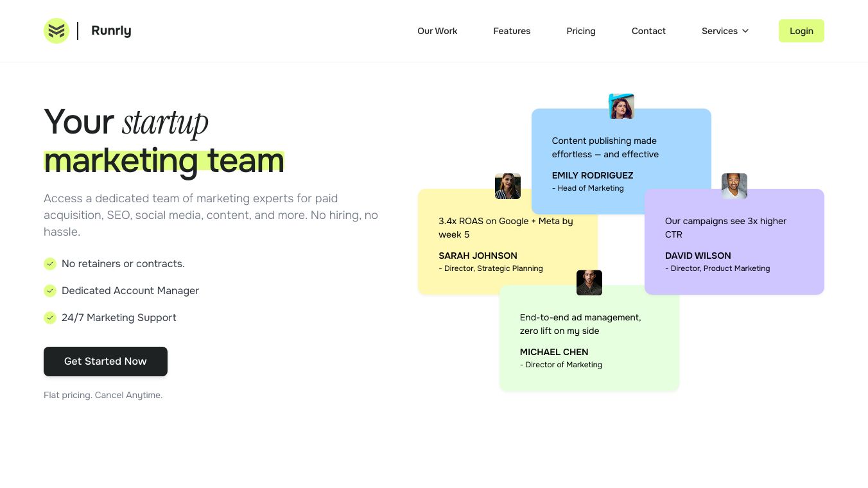Select David Wilson's avatar photo

pyautogui.click(x=734, y=186)
